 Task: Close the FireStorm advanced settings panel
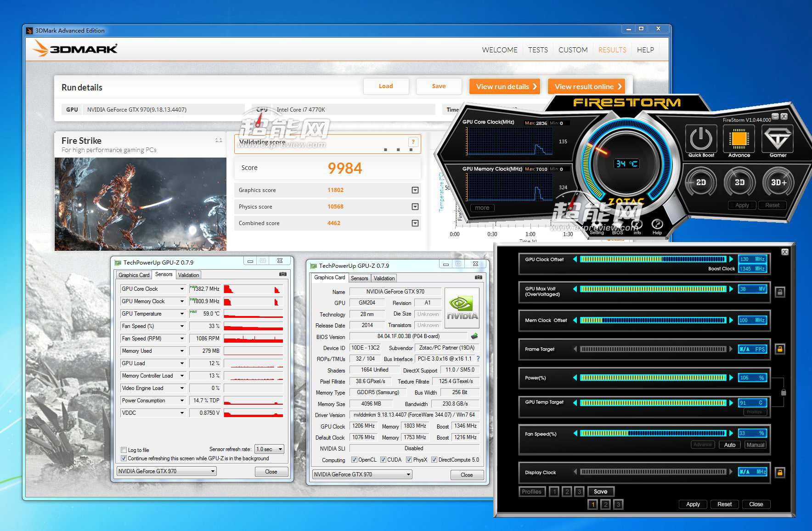[x=785, y=252]
